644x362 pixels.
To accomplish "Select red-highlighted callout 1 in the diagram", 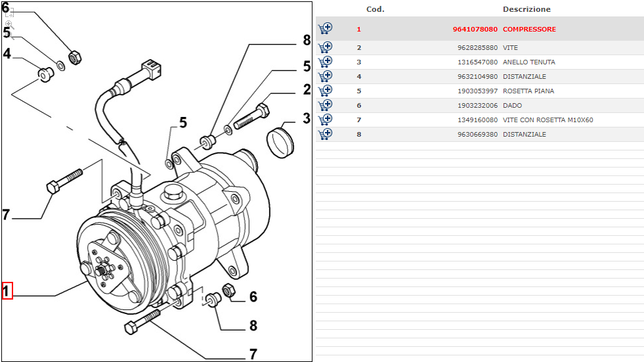I will pos(7,290).
